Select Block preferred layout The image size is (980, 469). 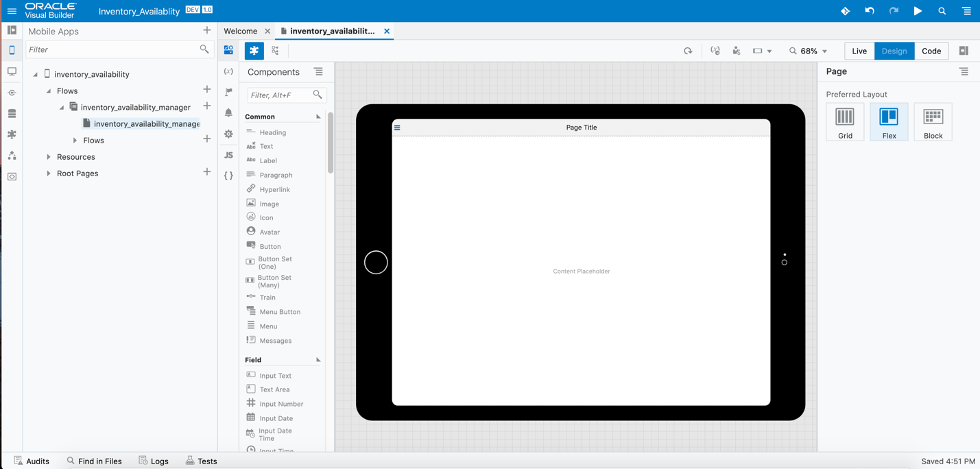933,122
